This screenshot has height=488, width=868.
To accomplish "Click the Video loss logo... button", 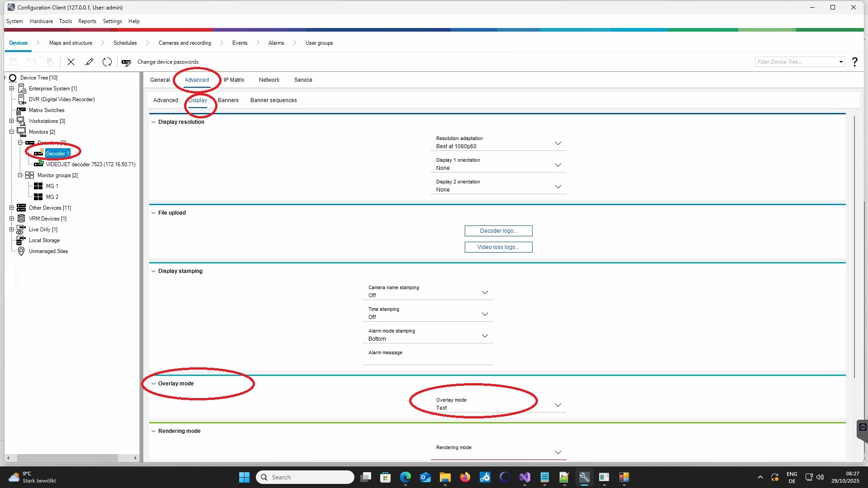I will [498, 247].
